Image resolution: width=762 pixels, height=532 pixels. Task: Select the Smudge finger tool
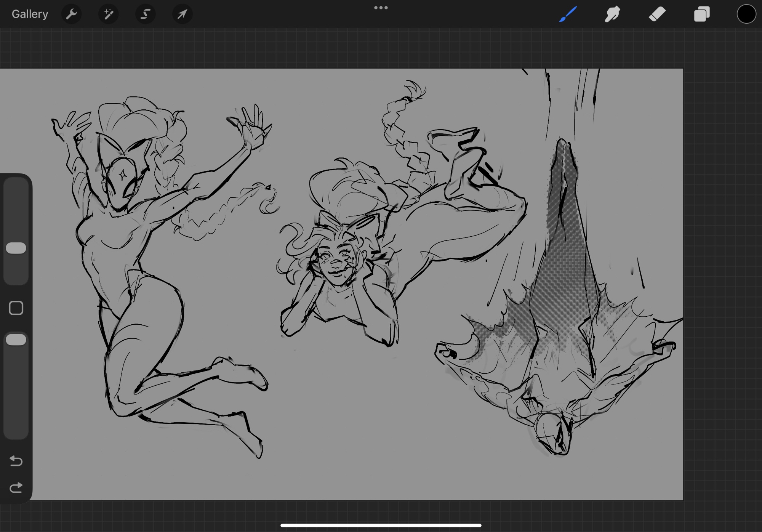[612, 14]
